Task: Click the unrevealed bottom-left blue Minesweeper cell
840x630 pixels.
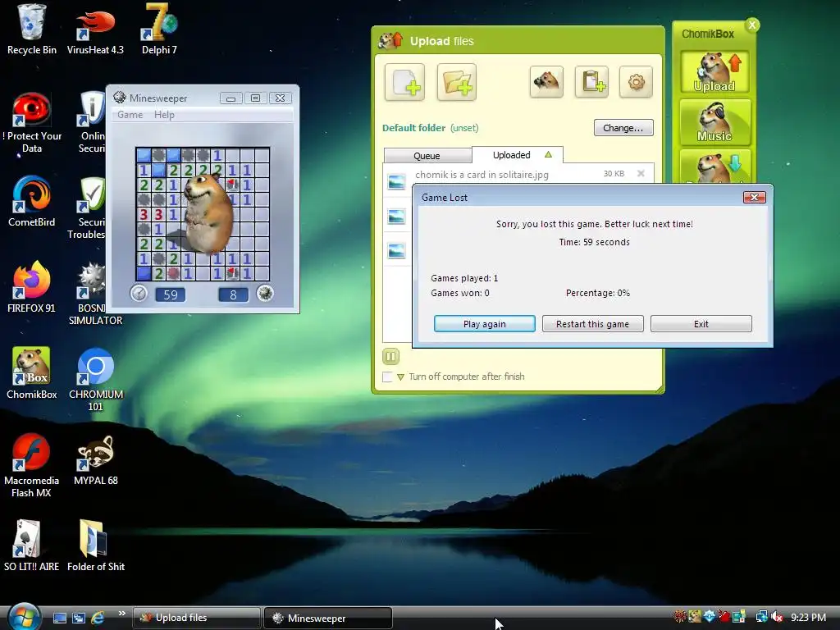Action: 144,273
